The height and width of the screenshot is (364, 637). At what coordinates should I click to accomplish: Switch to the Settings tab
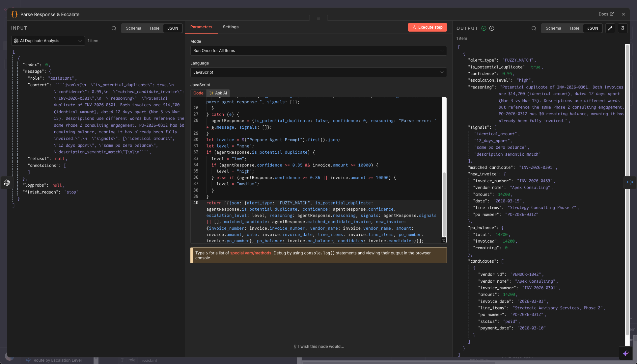(x=231, y=27)
